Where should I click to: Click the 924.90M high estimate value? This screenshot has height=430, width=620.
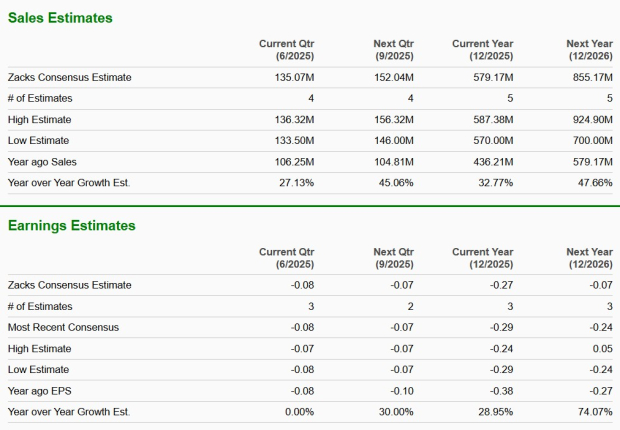pyautogui.click(x=591, y=119)
